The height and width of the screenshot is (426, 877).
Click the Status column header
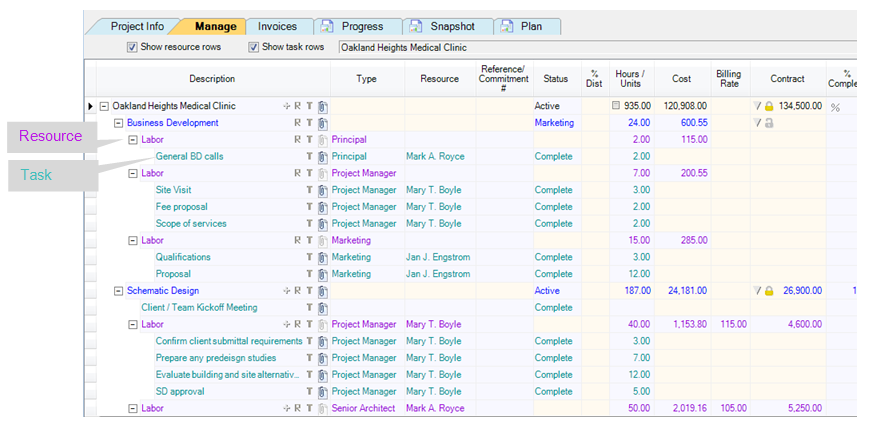pos(555,78)
